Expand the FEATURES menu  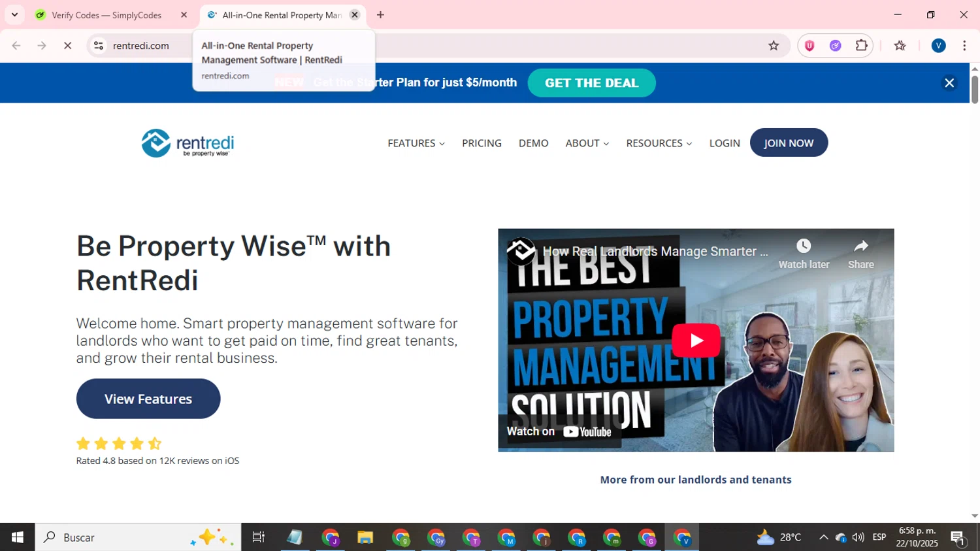[x=416, y=143]
